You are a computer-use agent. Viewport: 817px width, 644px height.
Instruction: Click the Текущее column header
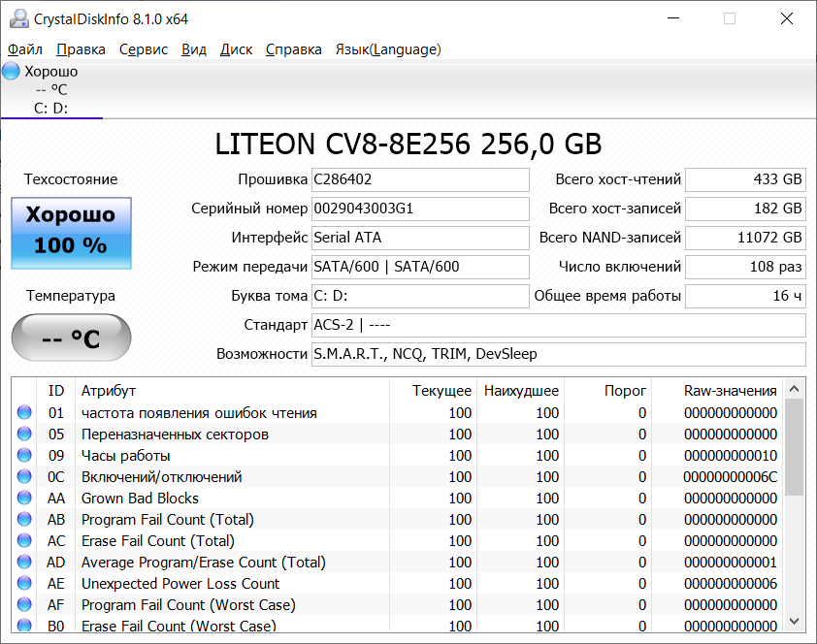(434, 391)
